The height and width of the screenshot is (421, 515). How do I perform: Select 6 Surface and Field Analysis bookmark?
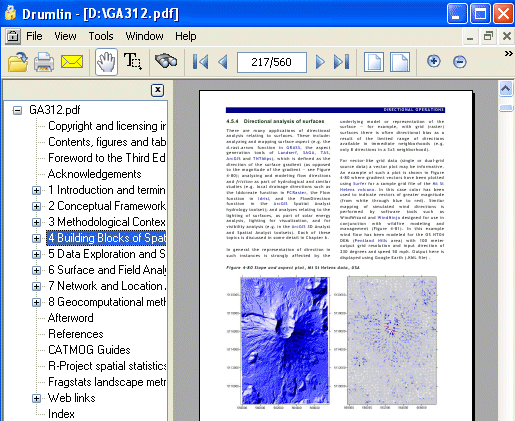(x=107, y=270)
